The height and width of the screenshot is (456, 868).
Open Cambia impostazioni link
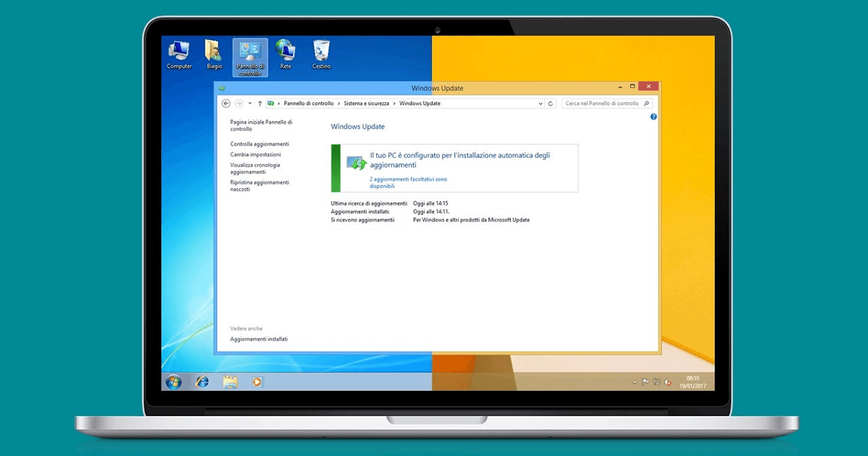pyautogui.click(x=255, y=154)
